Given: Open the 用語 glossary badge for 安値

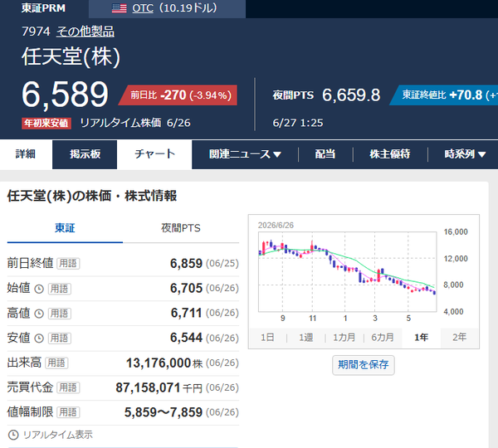Looking at the screenshot, I should [x=60, y=338].
